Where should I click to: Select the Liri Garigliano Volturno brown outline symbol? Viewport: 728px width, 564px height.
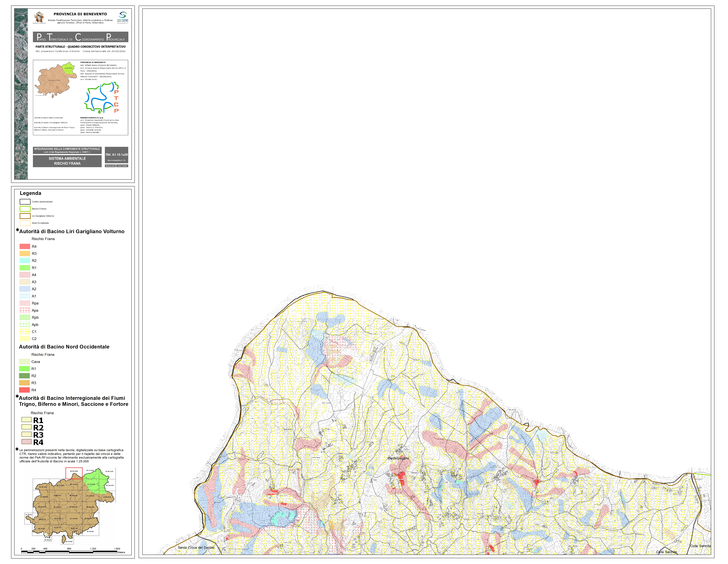click(x=25, y=216)
